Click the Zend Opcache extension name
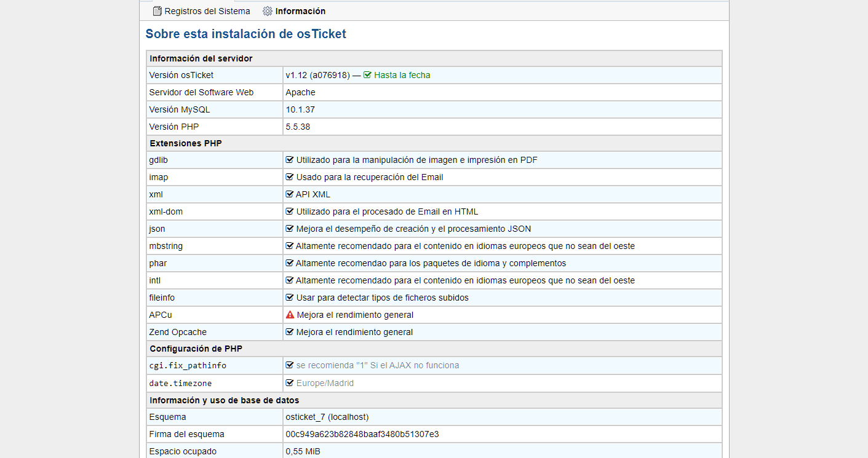This screenshot has height=458, width=868. pos(178,332)
